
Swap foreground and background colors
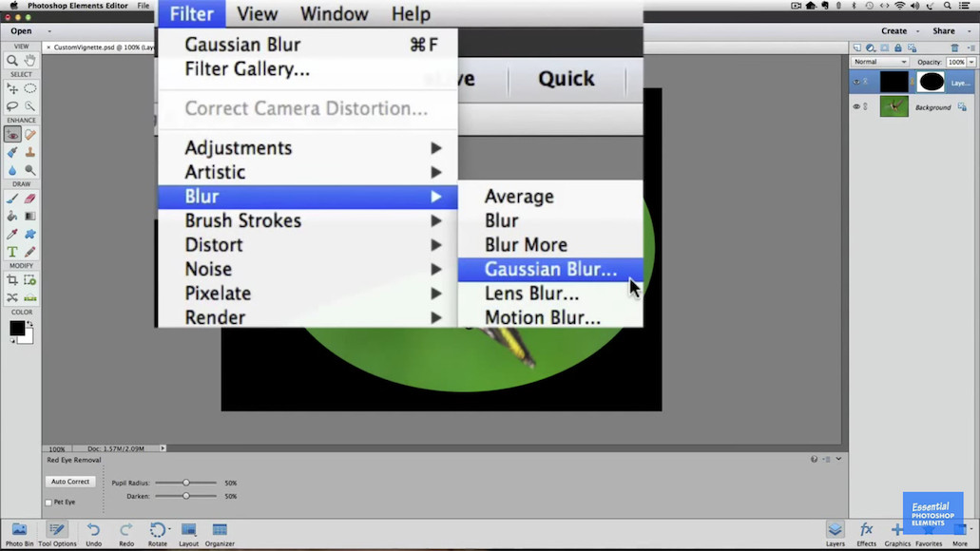click(x=29, y=324)
